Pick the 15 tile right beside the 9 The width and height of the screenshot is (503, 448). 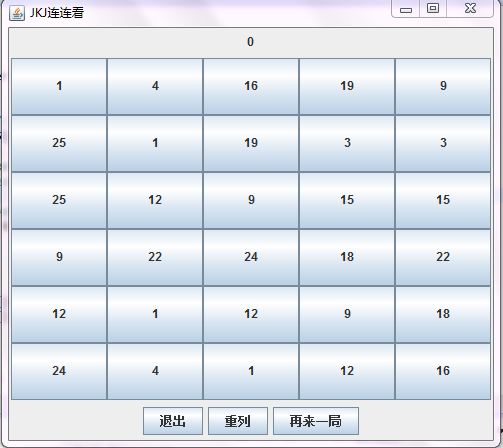(x=347, y=201)
